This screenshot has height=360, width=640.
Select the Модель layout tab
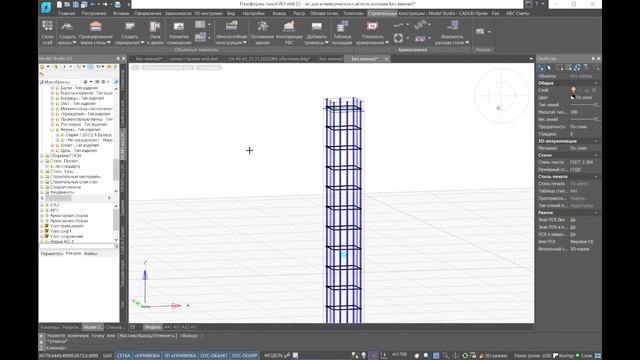tap(153, 327)
